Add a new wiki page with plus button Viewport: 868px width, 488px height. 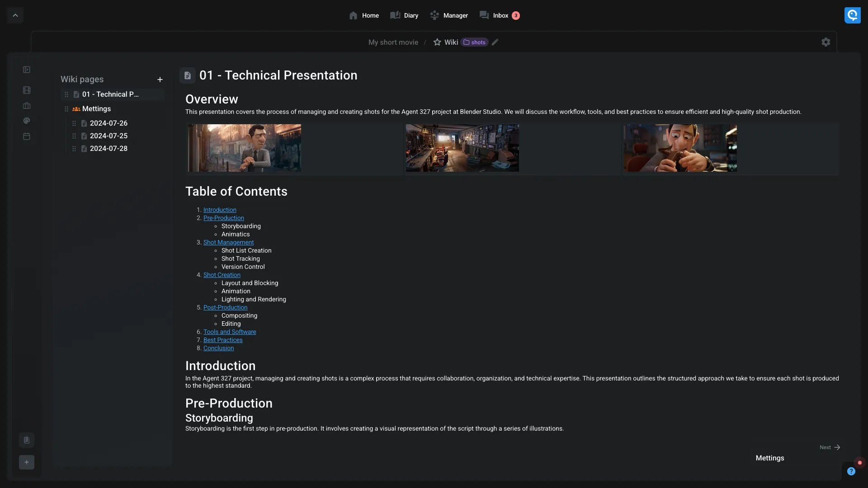click(x=160, y=79)
